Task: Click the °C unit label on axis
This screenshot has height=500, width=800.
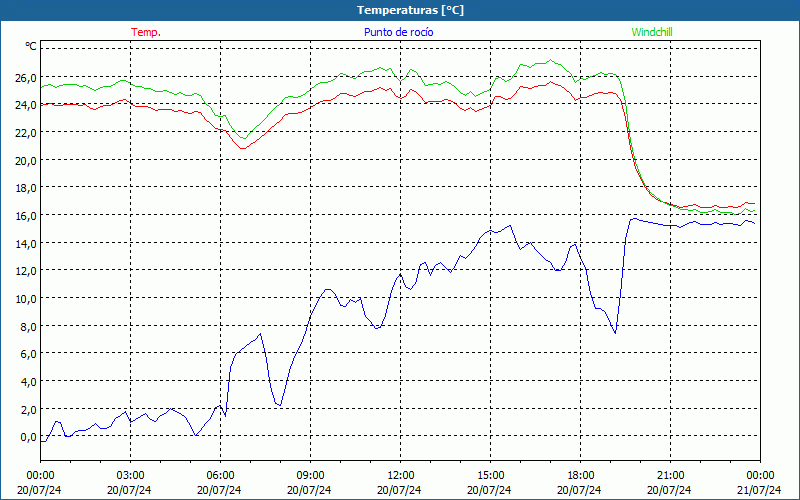Action: click(31, 46)
